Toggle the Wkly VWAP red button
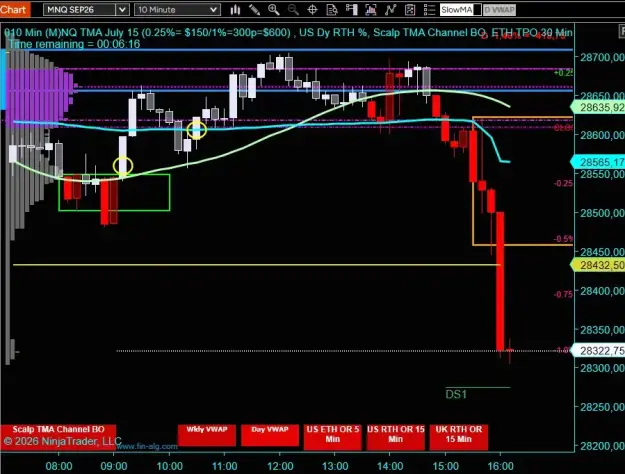 (x=206, y=435)
